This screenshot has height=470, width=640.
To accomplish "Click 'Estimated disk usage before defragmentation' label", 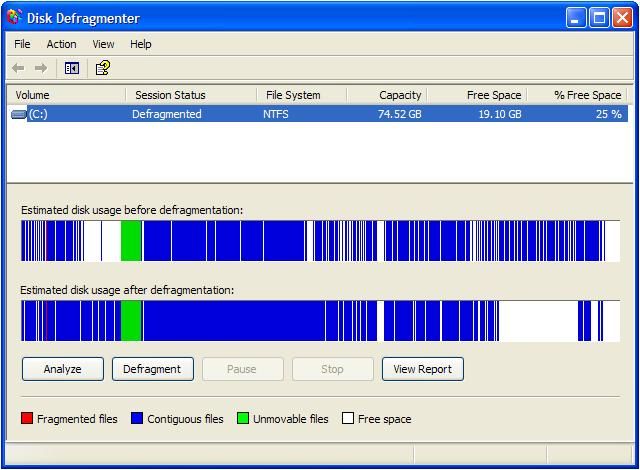I will pos(132,210).
